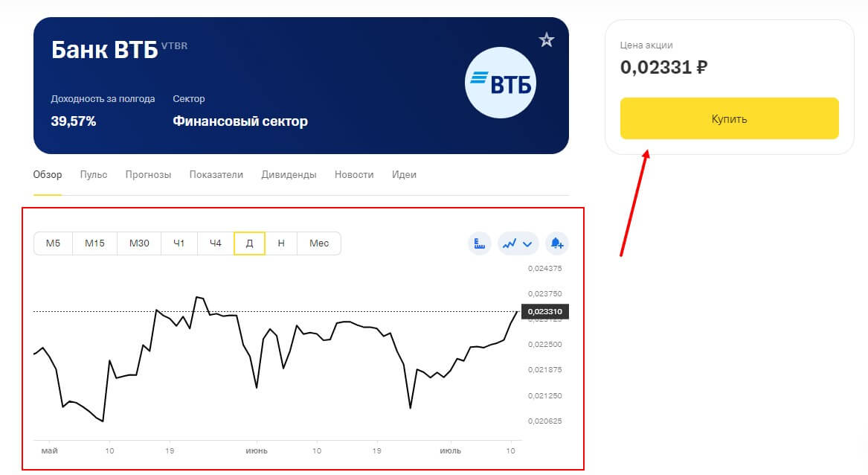Screen dimensions: 868x475
Task: Switch chart to Н weekly interval
Action: point(281,243)
